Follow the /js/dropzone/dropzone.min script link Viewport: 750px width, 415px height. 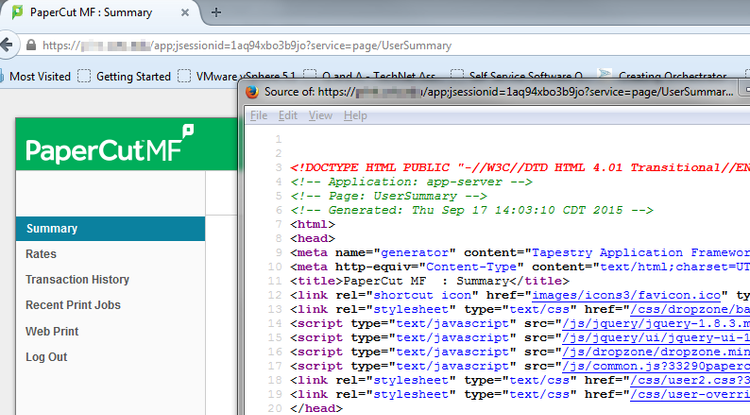click(656, 352)
